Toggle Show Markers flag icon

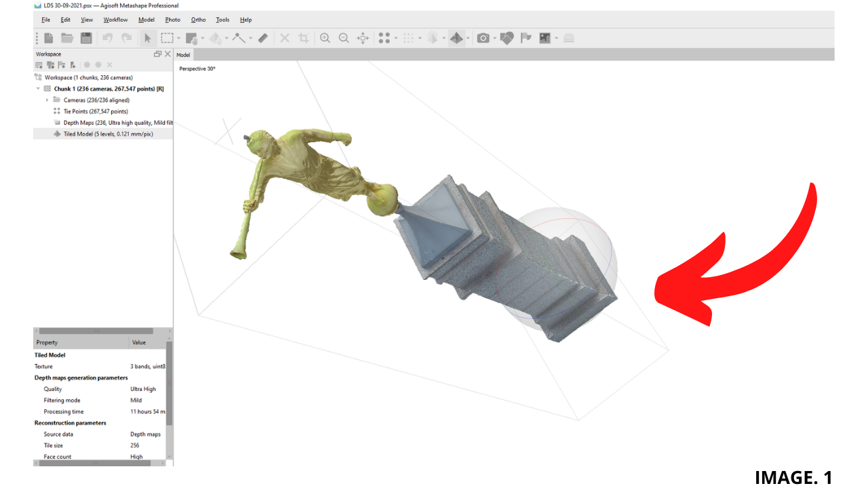(526, 38)
